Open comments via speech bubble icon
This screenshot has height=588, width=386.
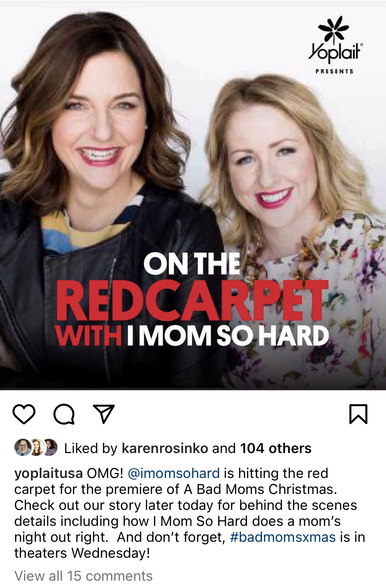64,414
